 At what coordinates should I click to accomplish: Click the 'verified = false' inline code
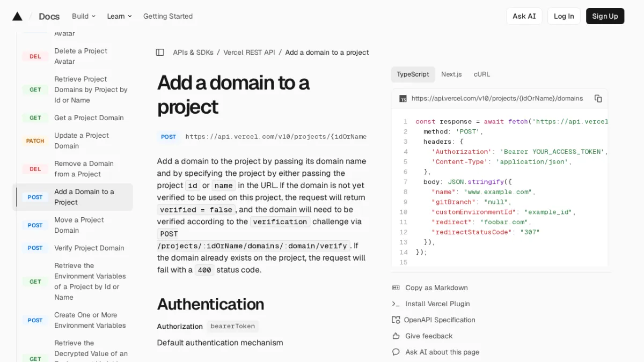point(196,210)
